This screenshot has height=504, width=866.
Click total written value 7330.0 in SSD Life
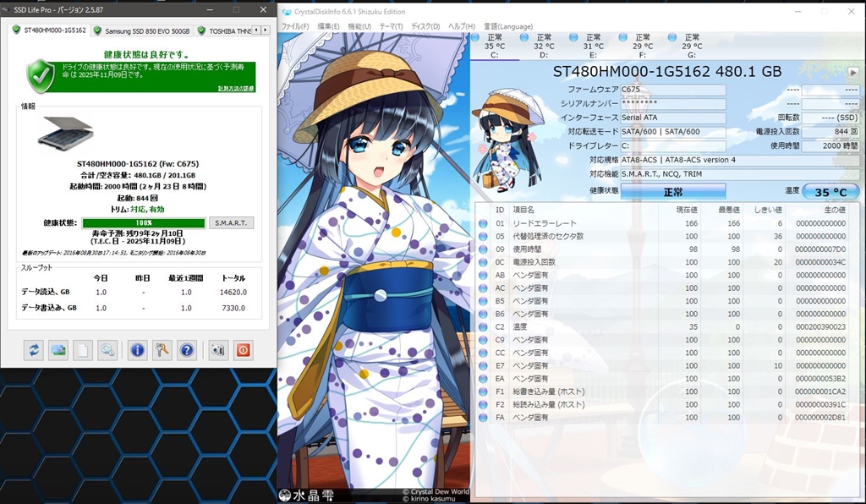[233, 308]
